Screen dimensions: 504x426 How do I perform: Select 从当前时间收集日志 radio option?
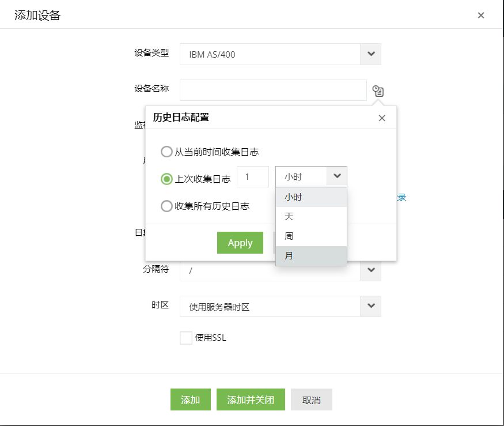pos(166,152)
